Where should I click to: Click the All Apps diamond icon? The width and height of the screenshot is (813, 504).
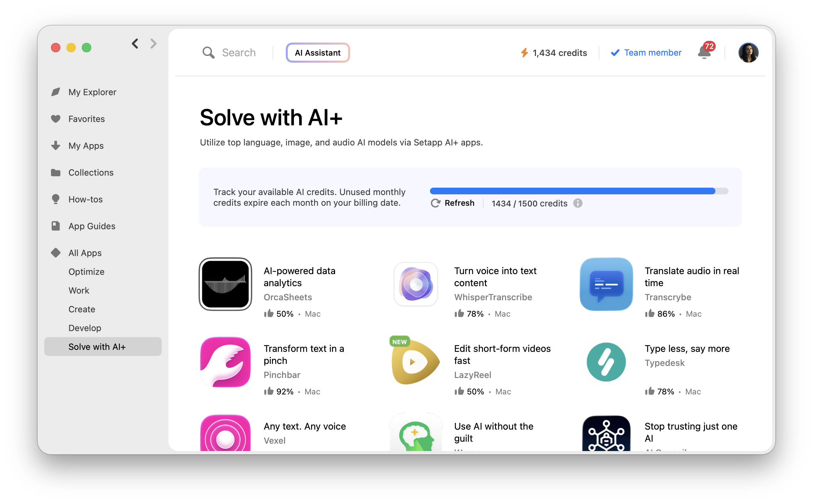coord(56,253)
